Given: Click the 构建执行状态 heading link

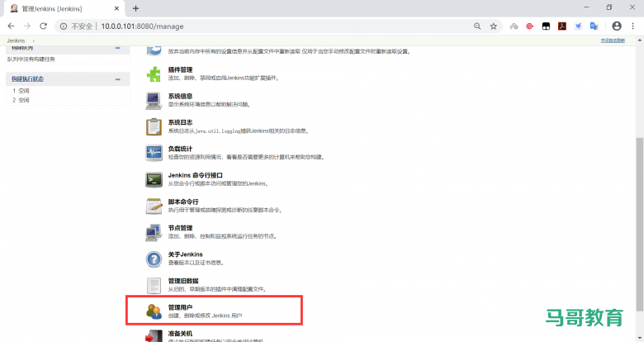Looking at the screenshot, I should 27,79.
